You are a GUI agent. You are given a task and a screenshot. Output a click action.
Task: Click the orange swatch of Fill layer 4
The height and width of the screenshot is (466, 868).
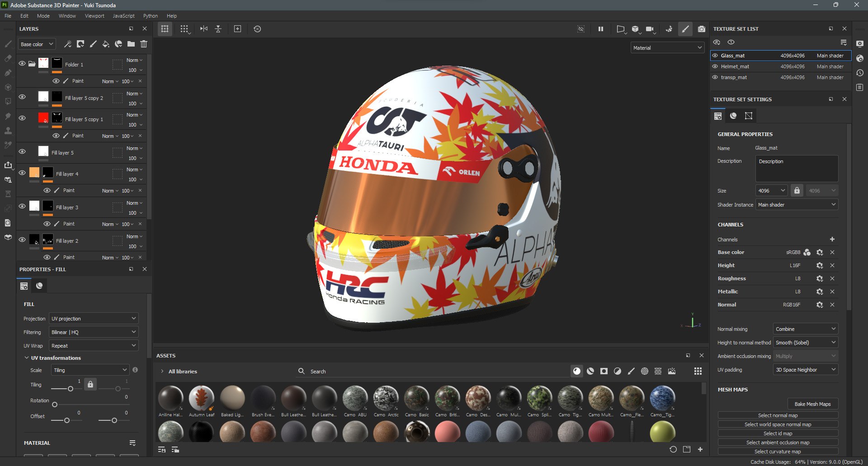(x=34, y=173)
